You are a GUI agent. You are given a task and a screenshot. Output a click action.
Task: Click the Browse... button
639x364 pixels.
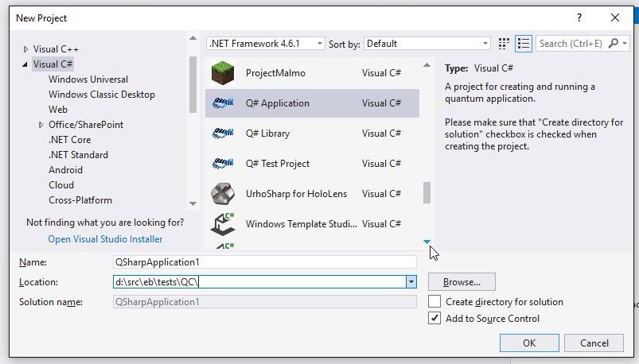(462, 282)
